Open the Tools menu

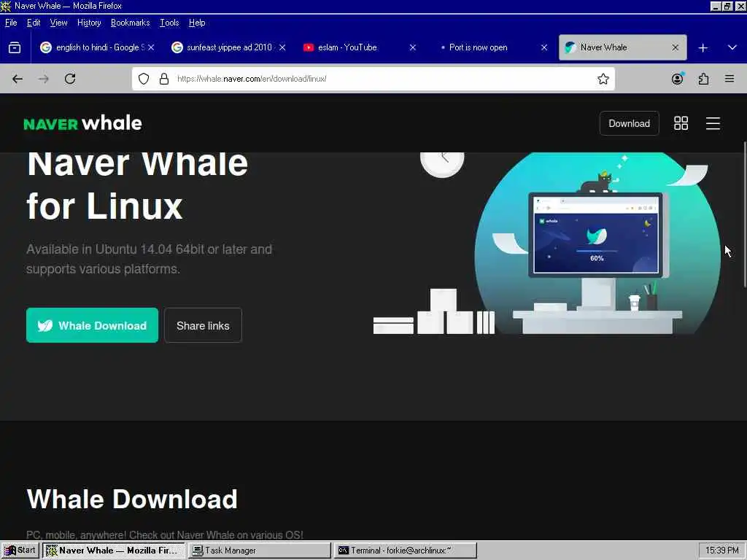click(169, 23)
